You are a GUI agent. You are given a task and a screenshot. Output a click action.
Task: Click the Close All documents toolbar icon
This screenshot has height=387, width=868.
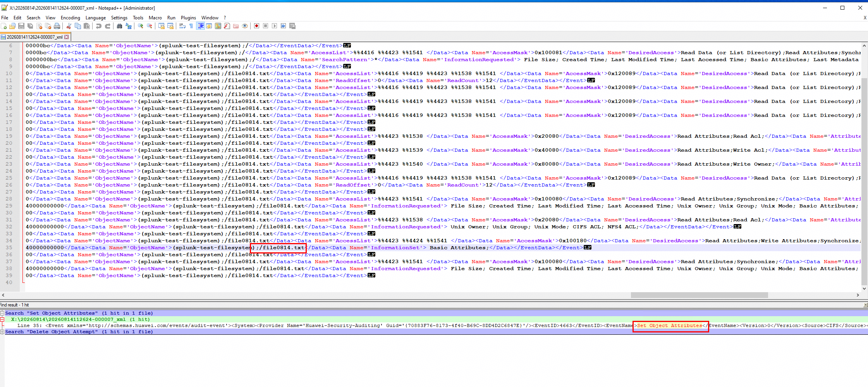[x=48, y=26]
